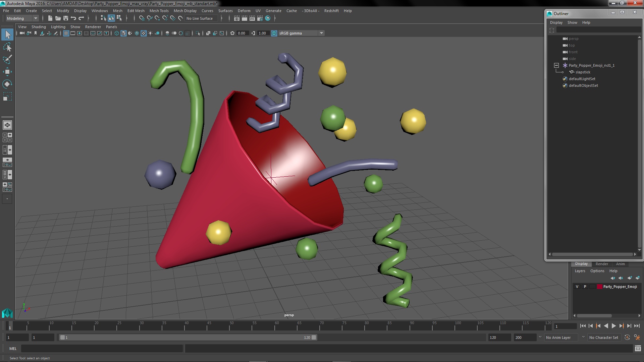The width and height of the screenshot is (644, 362).
Task: Toggle Party_Popper_Emoji layer visibility V box
Action: click(577, 287)
